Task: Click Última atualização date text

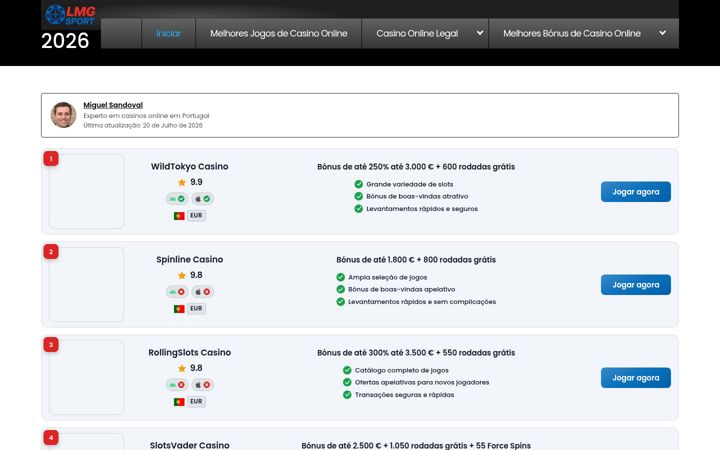Action: tap(143, 125)
